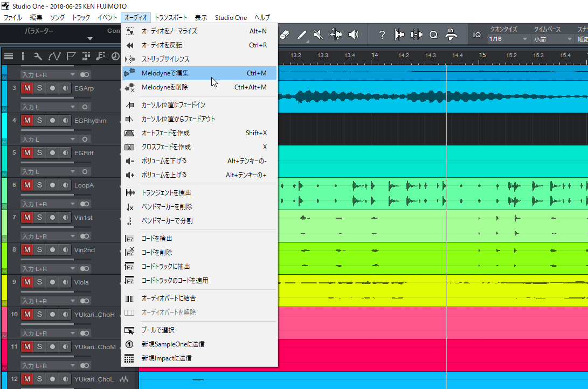Open the Timebase 小節 dropdown
This screenshot has width=588, height=389.
(552, 39)
